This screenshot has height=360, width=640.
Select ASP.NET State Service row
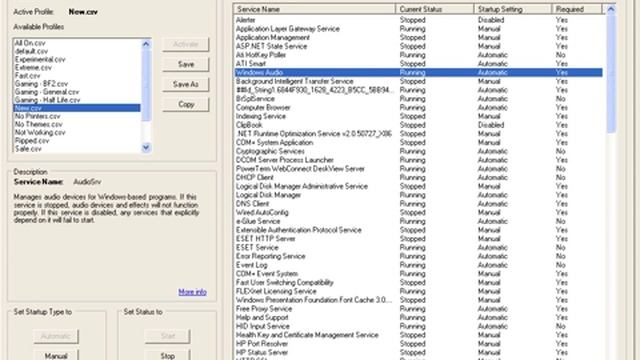[418, 46]
